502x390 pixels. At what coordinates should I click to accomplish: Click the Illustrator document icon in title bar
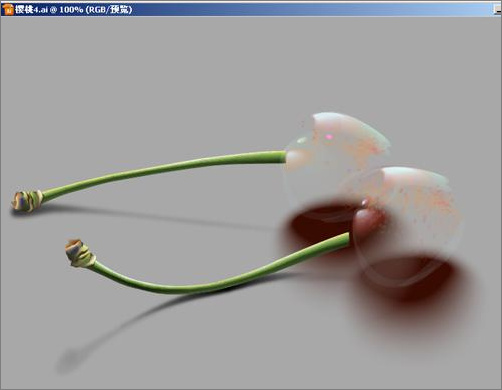(x=8, y=9)
